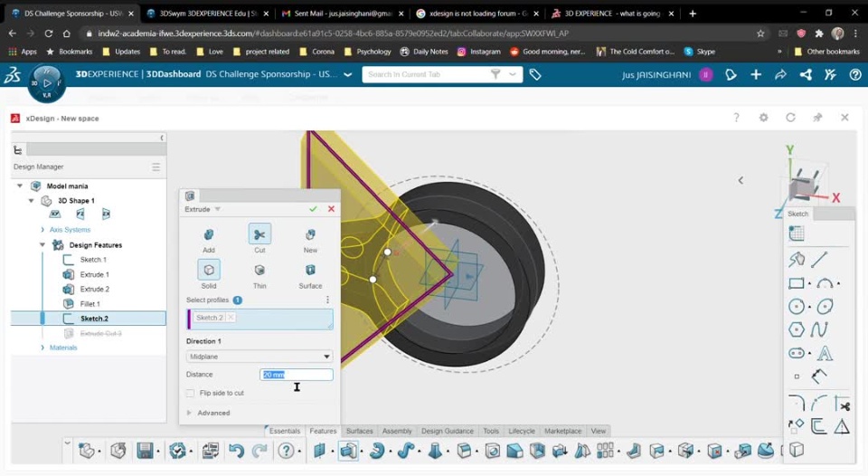
Task: Select the Polygon sketch tool
Action: coord(796,329)
